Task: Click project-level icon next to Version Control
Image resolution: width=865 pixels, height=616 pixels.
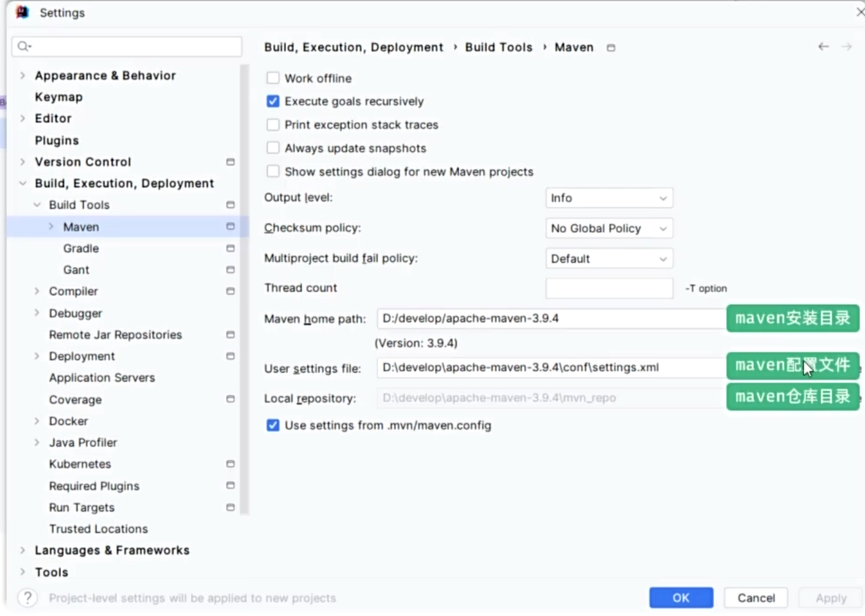Action: (x=230, y=162)
